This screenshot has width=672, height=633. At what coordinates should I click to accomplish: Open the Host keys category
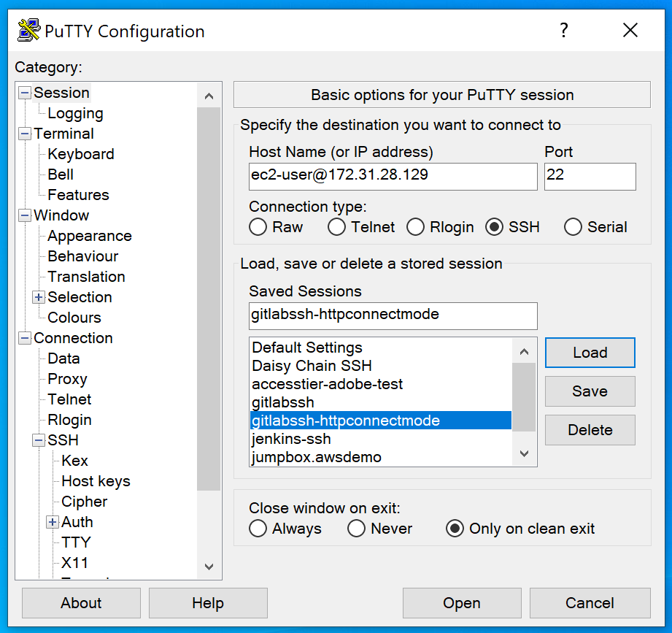tap(96, 481)
